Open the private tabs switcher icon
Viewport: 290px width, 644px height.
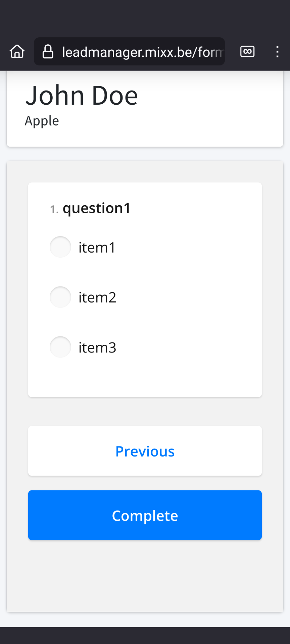247,51
